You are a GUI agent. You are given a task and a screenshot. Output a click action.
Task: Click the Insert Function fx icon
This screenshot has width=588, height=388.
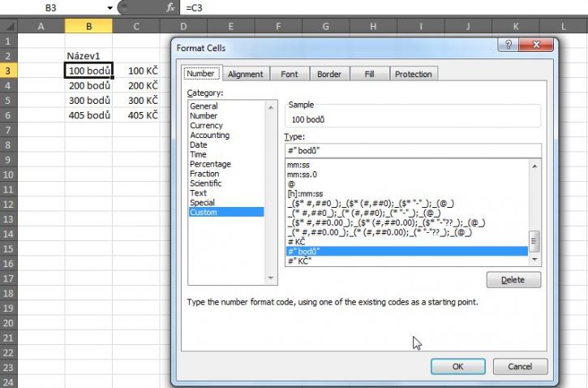point(170,7)
